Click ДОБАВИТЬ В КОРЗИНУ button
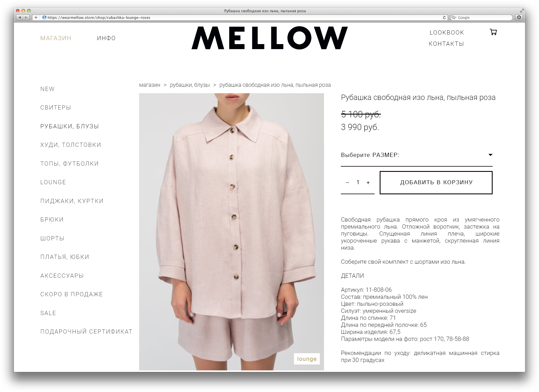 pyautogui.click(x=436, y=183)
